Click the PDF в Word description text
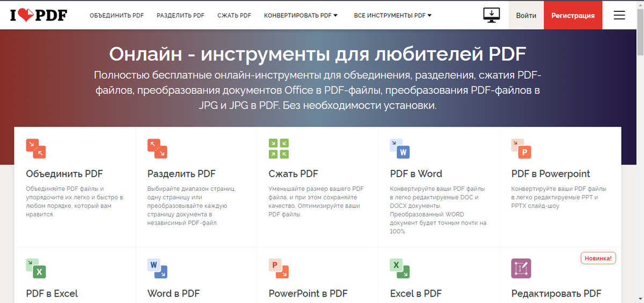The width and height of the screenshot is (644, 303). click(x=438, y=210)
